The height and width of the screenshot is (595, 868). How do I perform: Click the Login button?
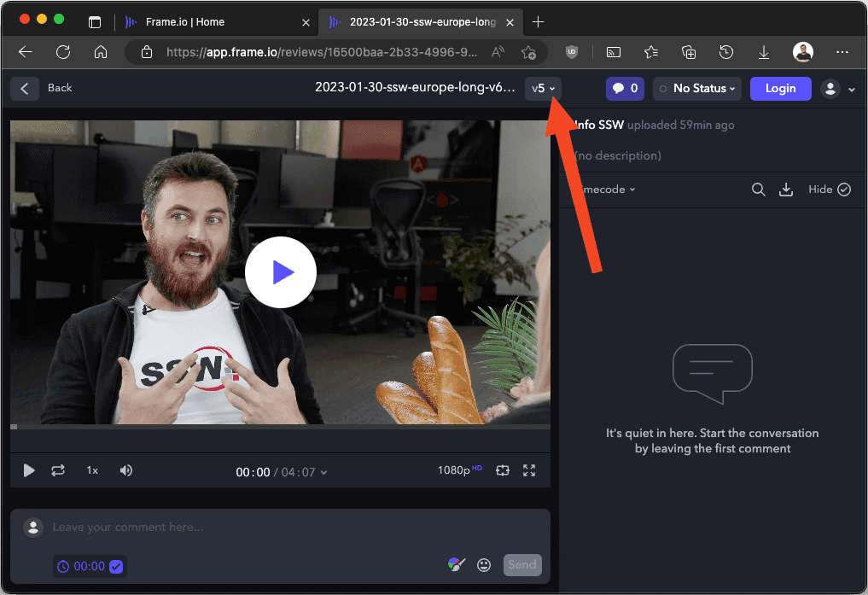[x=780, y=88]
